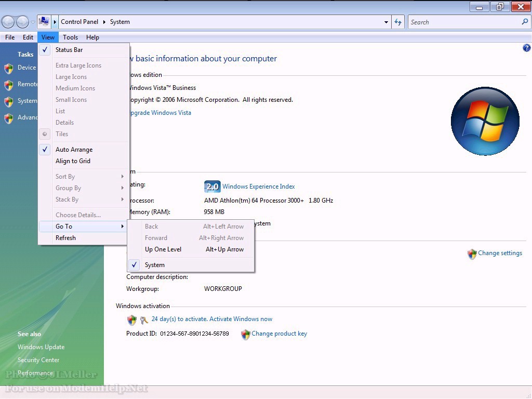The height and width of the screenshot is (399, 532).
Task: Click the Change settings link
Action: (500, 253)
